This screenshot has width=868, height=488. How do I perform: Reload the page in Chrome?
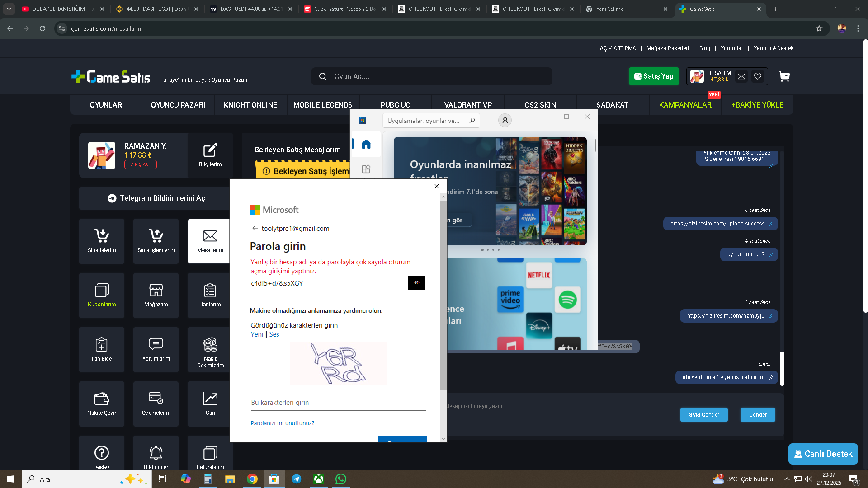coord(42,28)
